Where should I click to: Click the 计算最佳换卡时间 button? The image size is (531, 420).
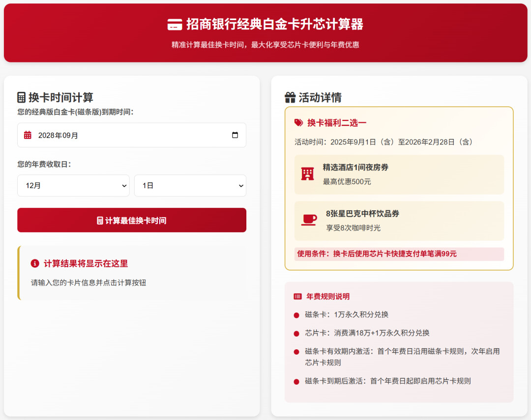pos(132,220)
